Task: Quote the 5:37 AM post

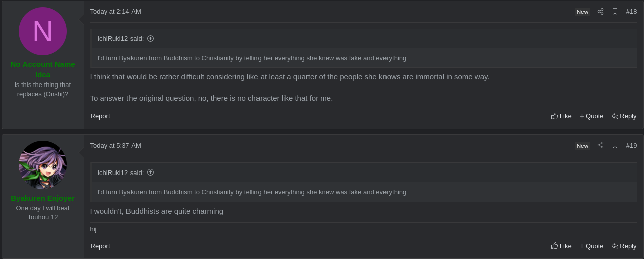Action: [x=591, y=246]
